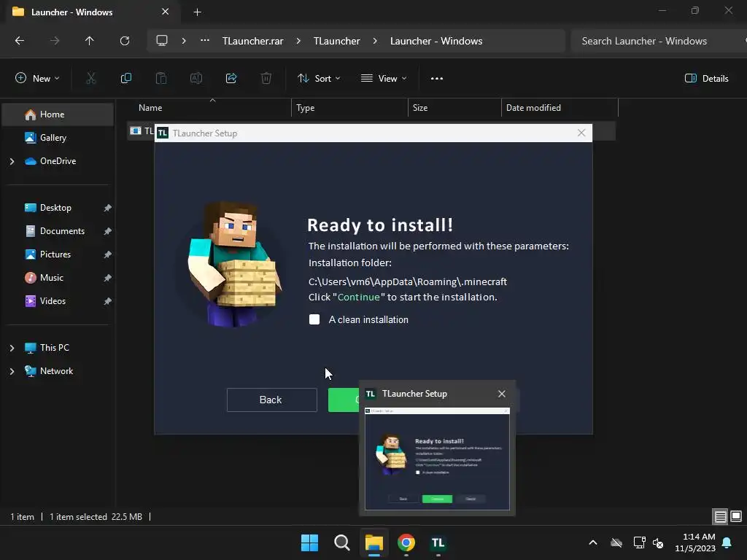Close the 'Launcher - Windows' tab

pyautogui.click(x=166, y=12)
